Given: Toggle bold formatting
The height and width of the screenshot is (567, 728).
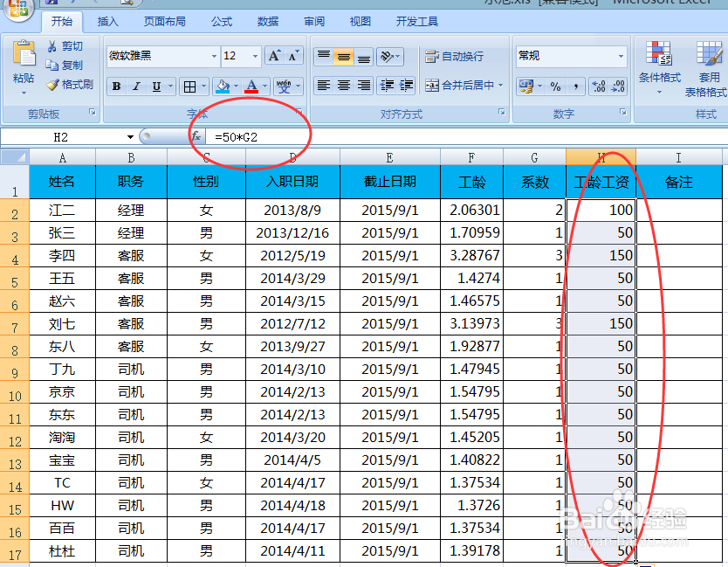Looking at the screenshot, I should pos(115,86).
